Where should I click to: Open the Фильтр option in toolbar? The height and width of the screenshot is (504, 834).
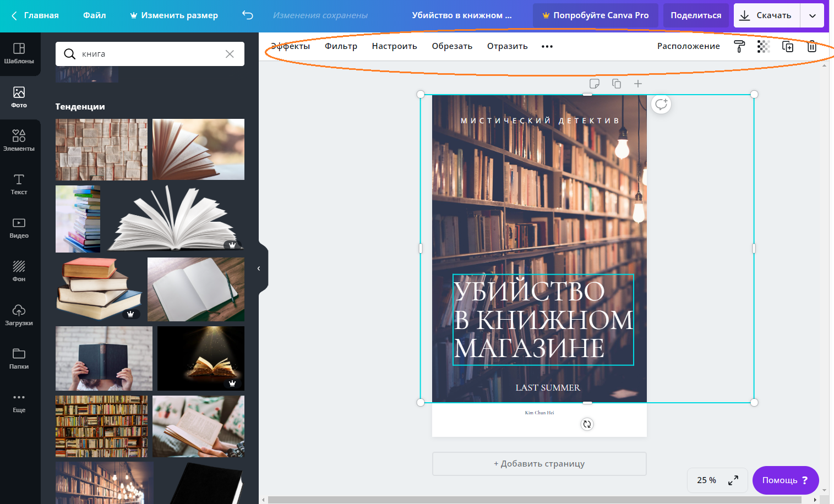click(341, 46)
